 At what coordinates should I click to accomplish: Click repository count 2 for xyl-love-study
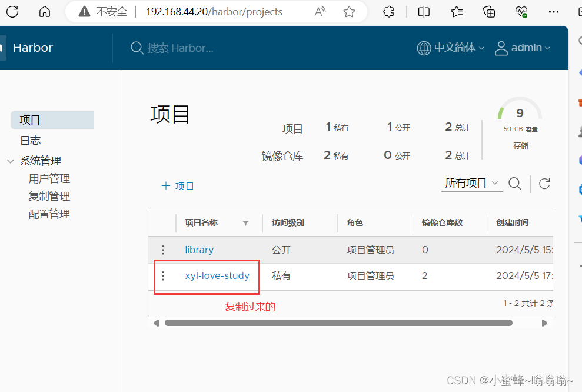coord(425,276)
